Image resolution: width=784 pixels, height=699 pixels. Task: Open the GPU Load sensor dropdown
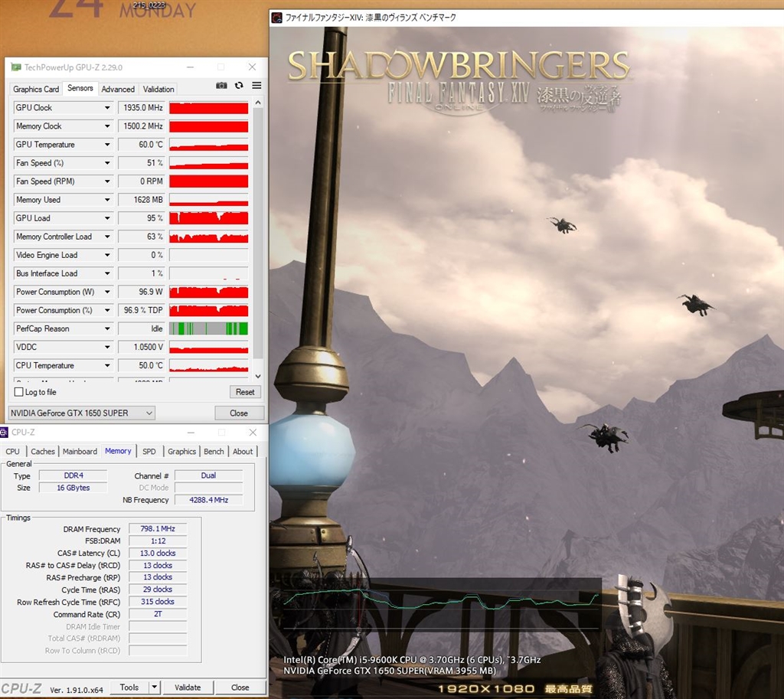(x=107, y=218)
